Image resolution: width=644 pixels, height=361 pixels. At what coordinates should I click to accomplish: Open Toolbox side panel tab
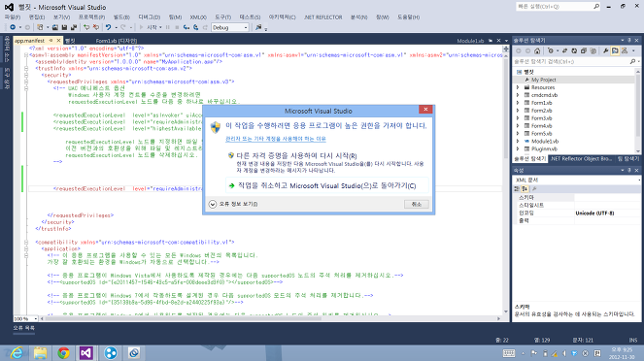[x=7, y=79]
